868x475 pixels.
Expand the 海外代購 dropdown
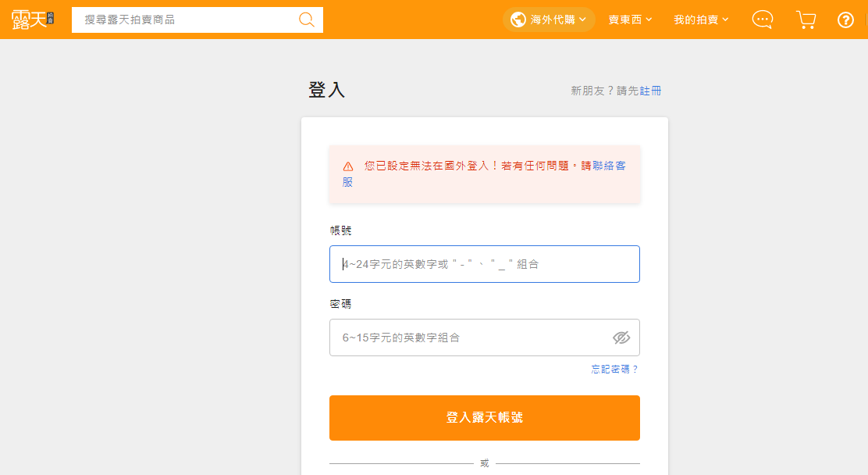549,20
